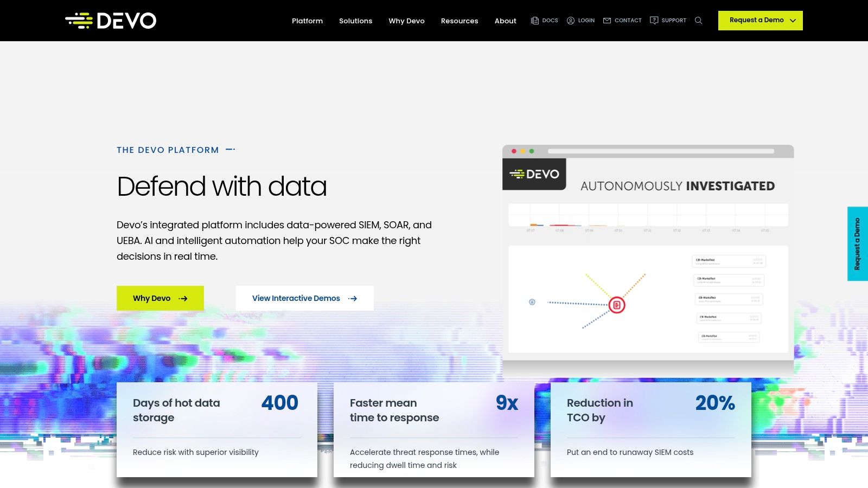Click the Support help icon
Screen dimensions: 868x488
(x=654, y=21)
